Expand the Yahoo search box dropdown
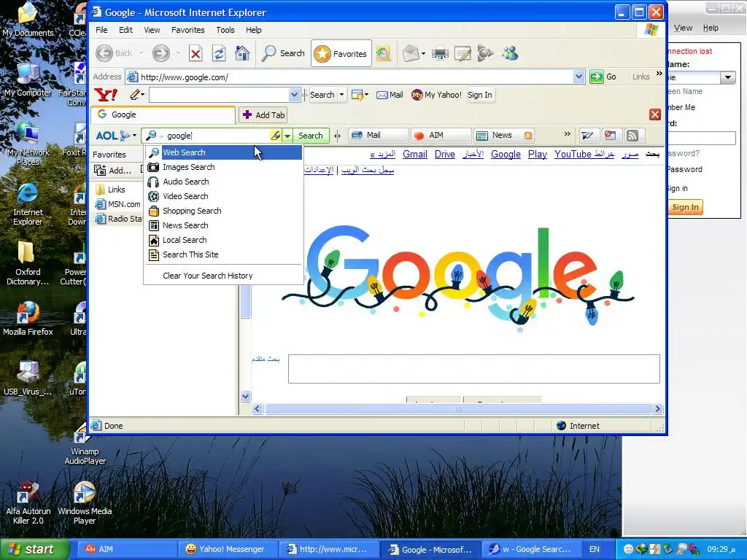 tap(294, 95)
